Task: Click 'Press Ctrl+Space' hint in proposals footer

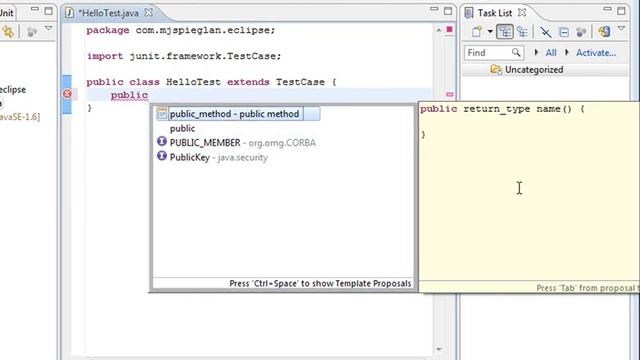Action: click(x=320, y=284)
